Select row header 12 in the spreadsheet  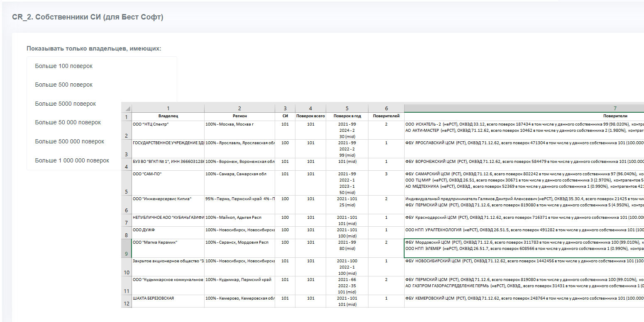pyautogui.click(x=127, y=301)
